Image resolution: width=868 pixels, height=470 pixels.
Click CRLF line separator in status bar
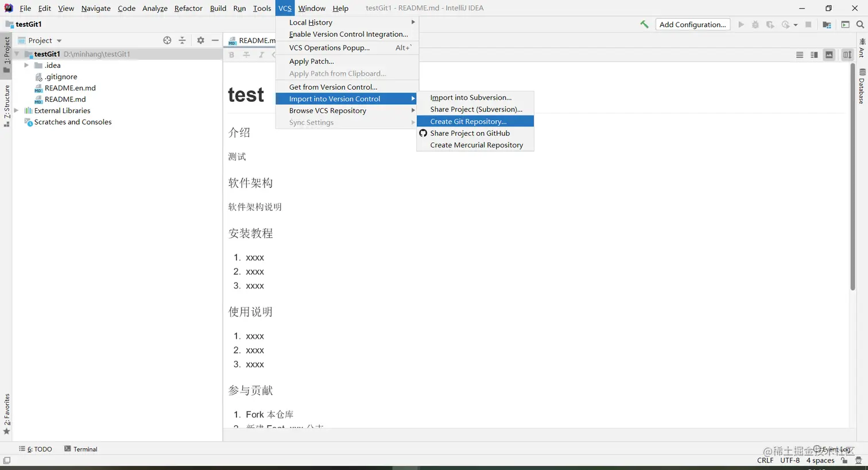tap(765, 460)
